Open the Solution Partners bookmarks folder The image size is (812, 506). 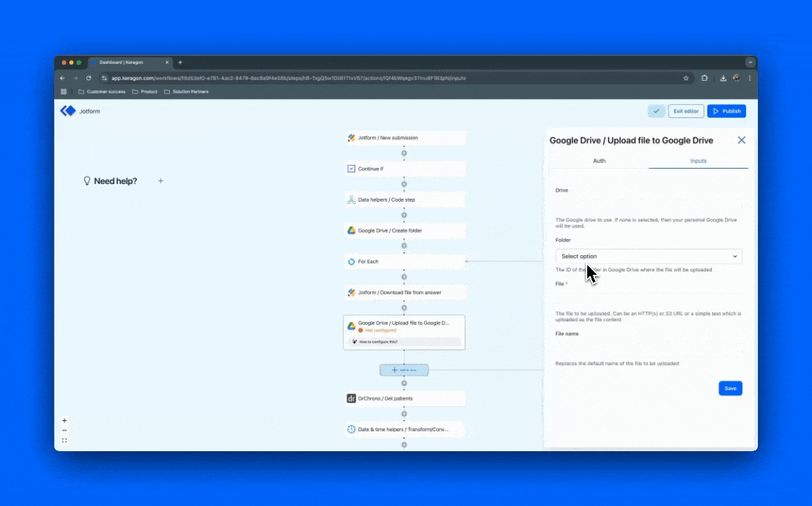point(186,91)
